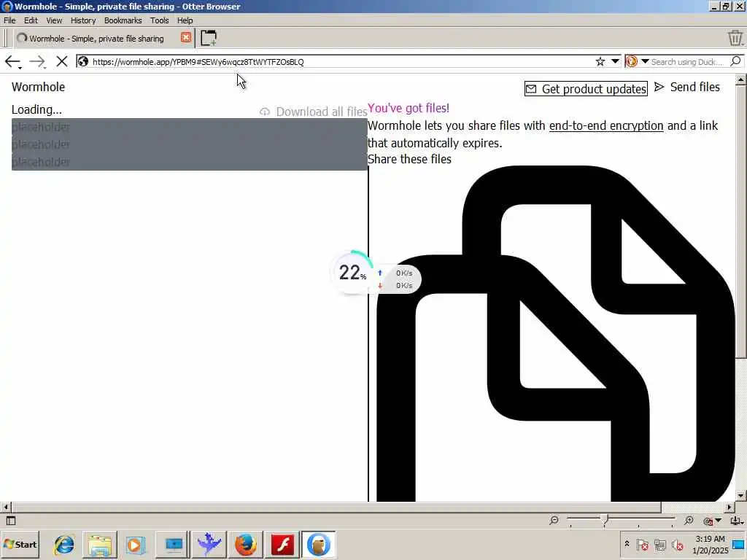This screenshot has height=560, width=747.
Task: Open closed tabs trash icon
Action: coord(735,38)
